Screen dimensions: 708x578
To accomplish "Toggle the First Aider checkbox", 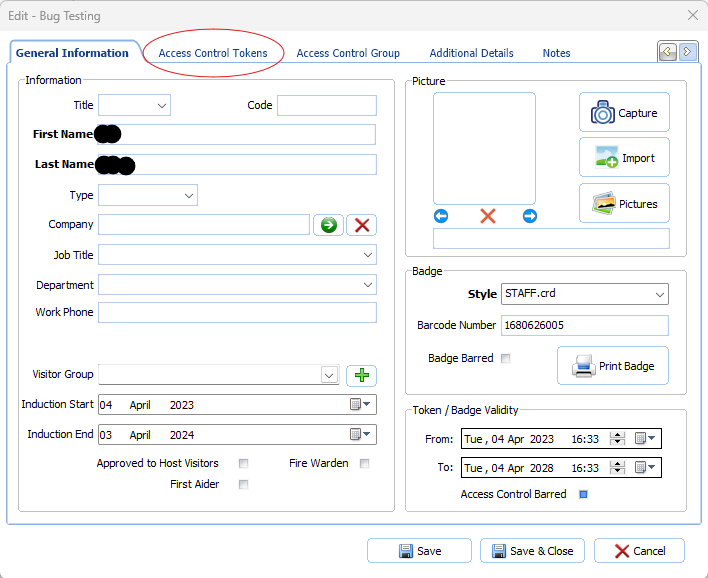I will tap(243, 485).
